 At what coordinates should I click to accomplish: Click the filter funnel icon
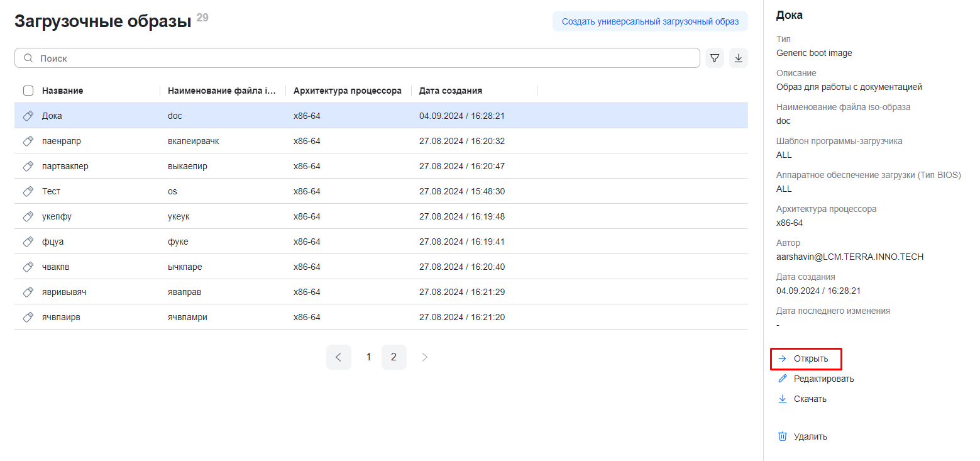coord(715,58)
